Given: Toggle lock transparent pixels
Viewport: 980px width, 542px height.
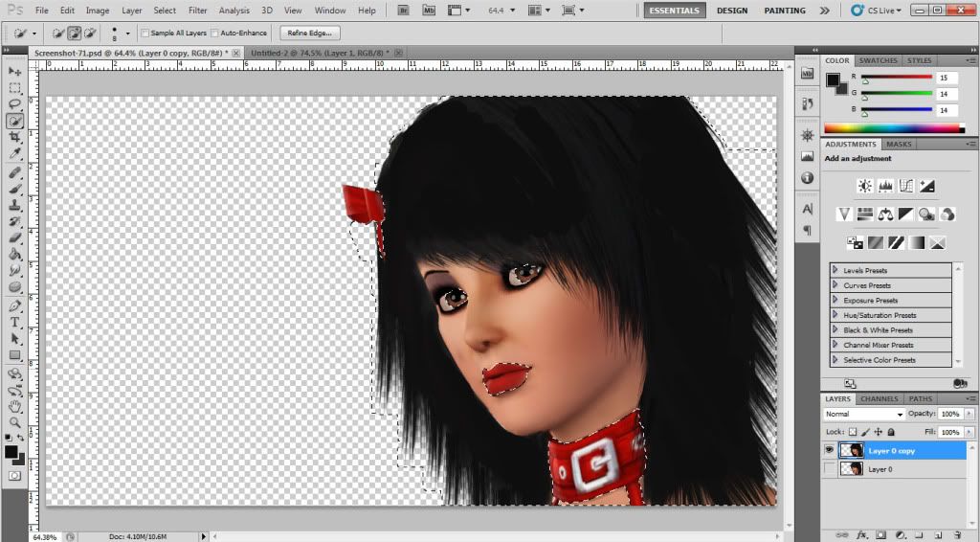Looking at the screenshot, I should (852, 432).
